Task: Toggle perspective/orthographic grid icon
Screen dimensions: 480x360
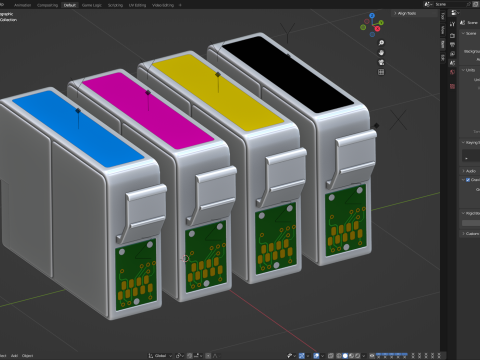Action: (381, 72)
